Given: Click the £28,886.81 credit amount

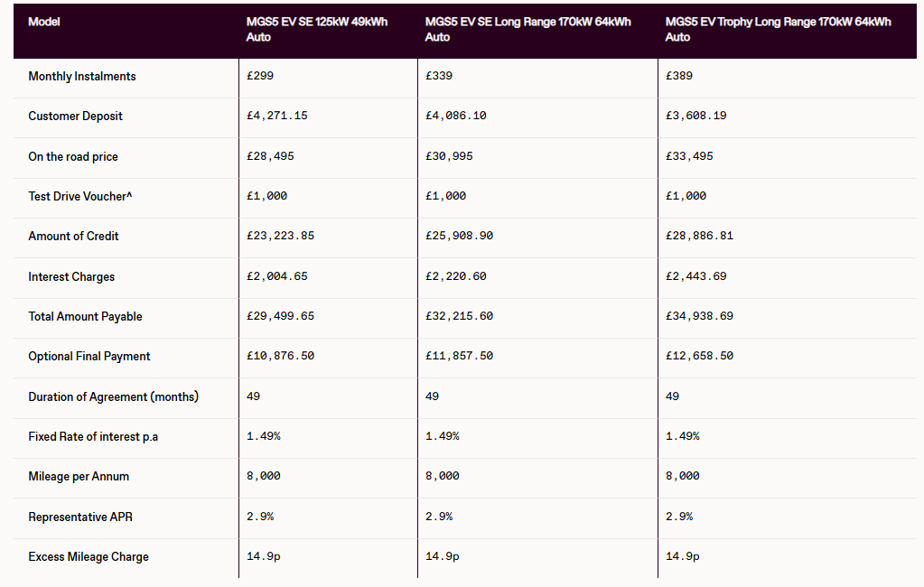Looking at the screenshot, I should coord(699,236).
